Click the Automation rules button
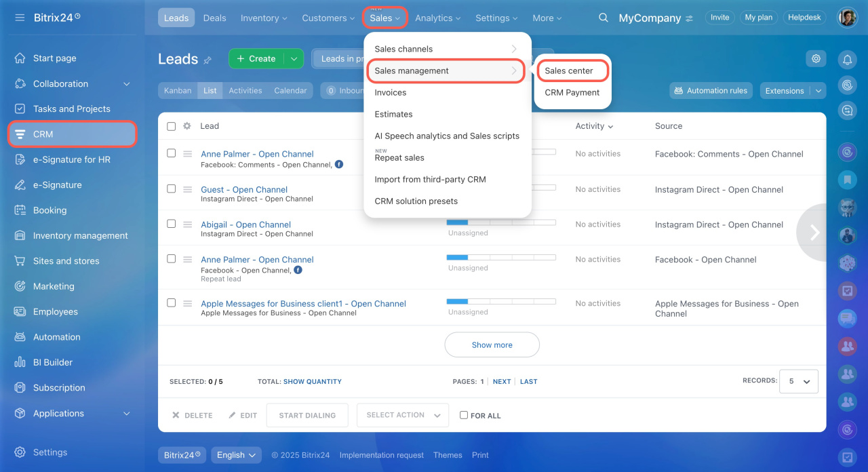This screenshot has height=472, width=868. (711, 91)
